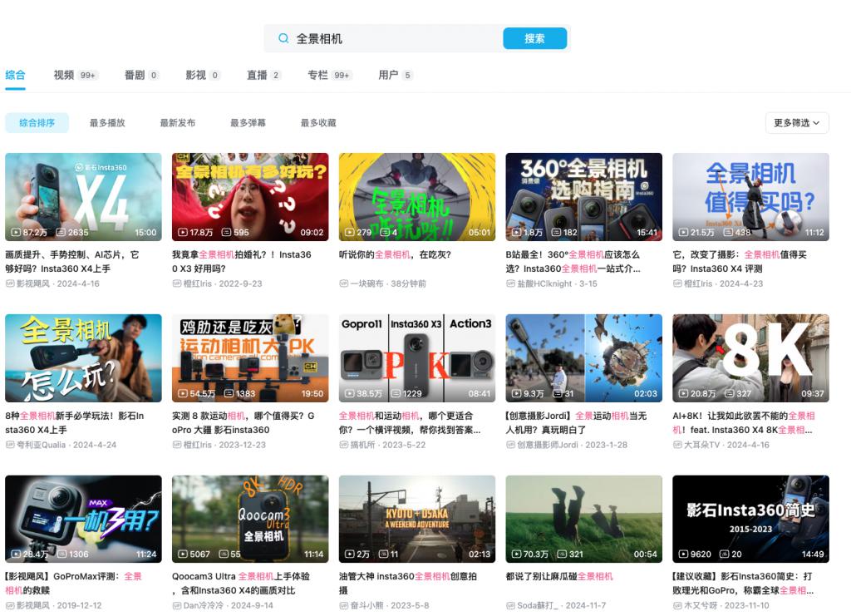
Task: Open the Kyoto + Osaka thumbnail
Action: click(x=417, y=519)
